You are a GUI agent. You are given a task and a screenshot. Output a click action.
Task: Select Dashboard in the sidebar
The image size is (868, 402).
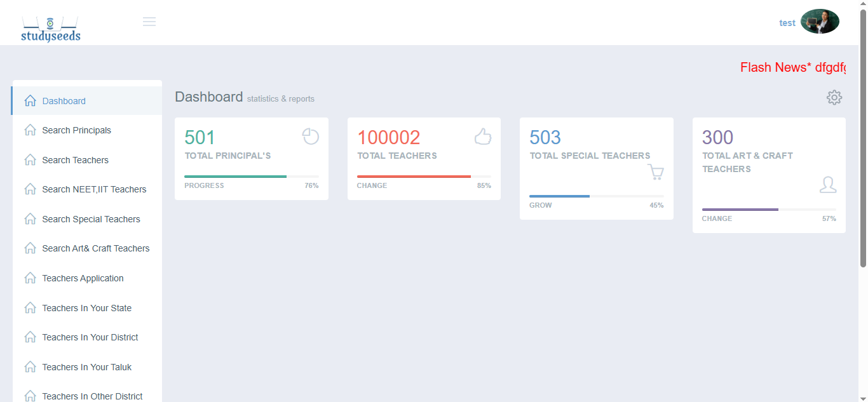click(x=64, y=101)
